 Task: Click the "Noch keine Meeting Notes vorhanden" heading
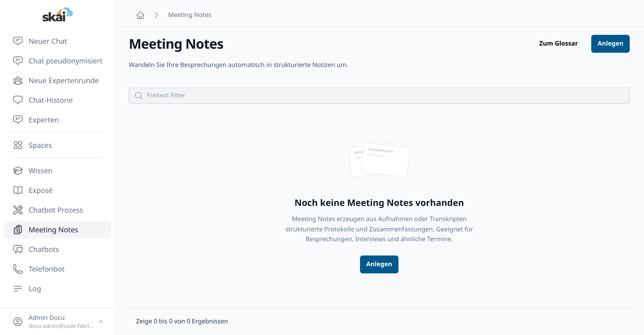click(379, 203)
